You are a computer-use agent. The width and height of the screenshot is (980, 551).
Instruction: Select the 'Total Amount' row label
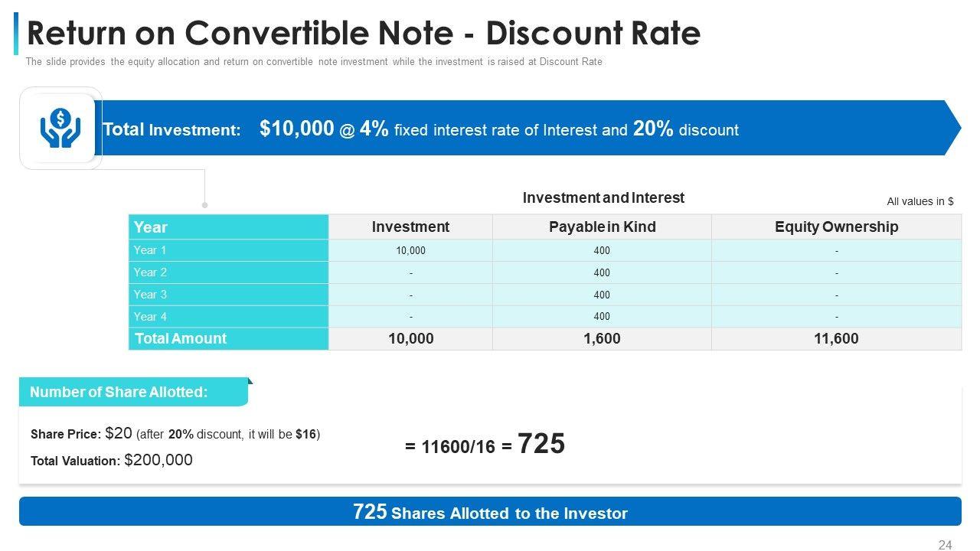click(x=181, y=339)
